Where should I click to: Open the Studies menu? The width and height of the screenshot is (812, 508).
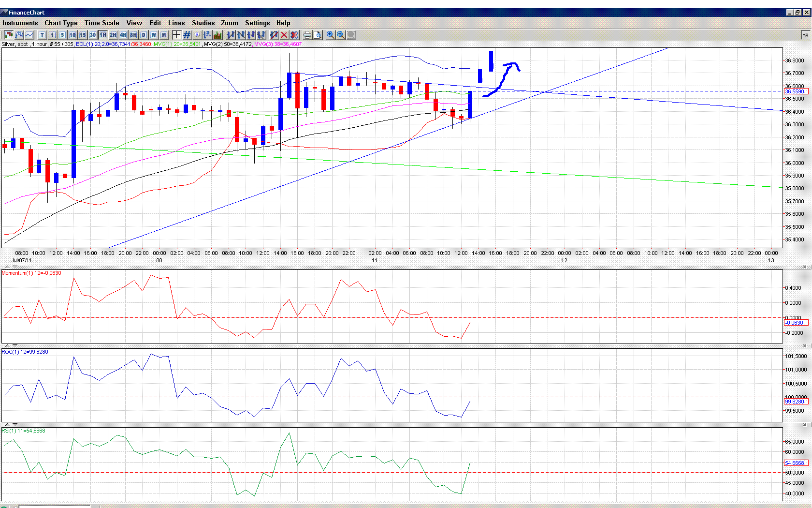pos(203,23)
